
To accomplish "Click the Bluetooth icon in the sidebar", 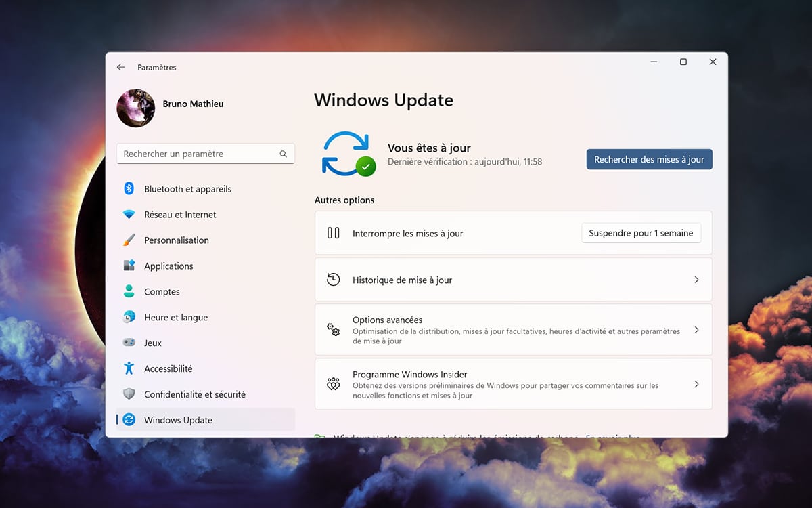I will [129, 189].
